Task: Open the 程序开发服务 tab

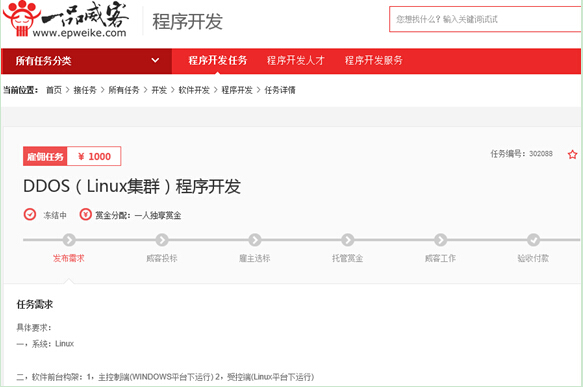Action: click(374, 61)
